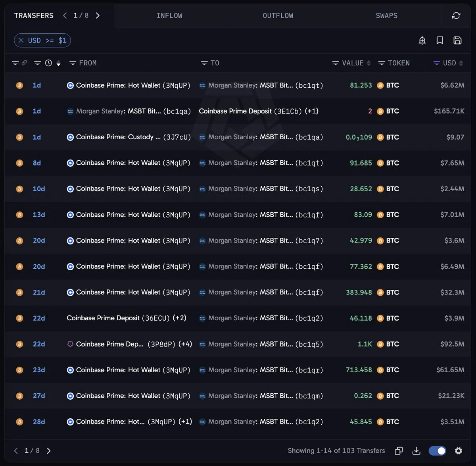
Task: Select the BTC token in the $32.3M row
Action: click(388, 292)
